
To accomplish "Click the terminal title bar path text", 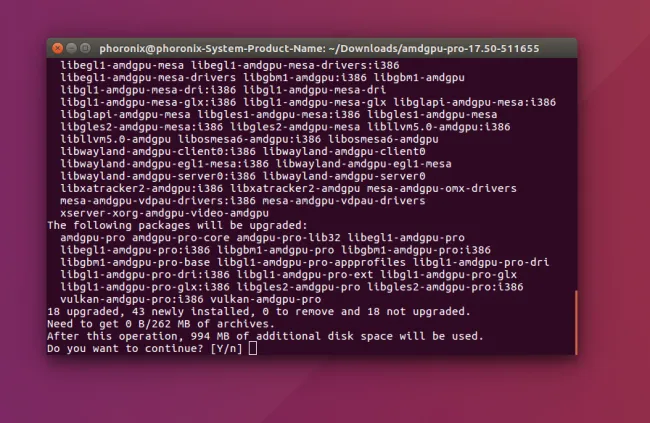I will pos(319,49).
